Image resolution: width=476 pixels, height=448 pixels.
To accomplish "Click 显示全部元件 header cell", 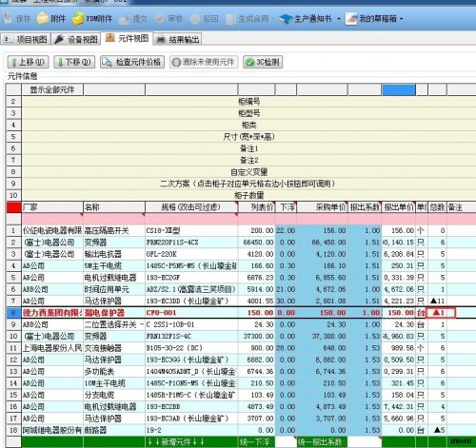I will click(52, 89).
